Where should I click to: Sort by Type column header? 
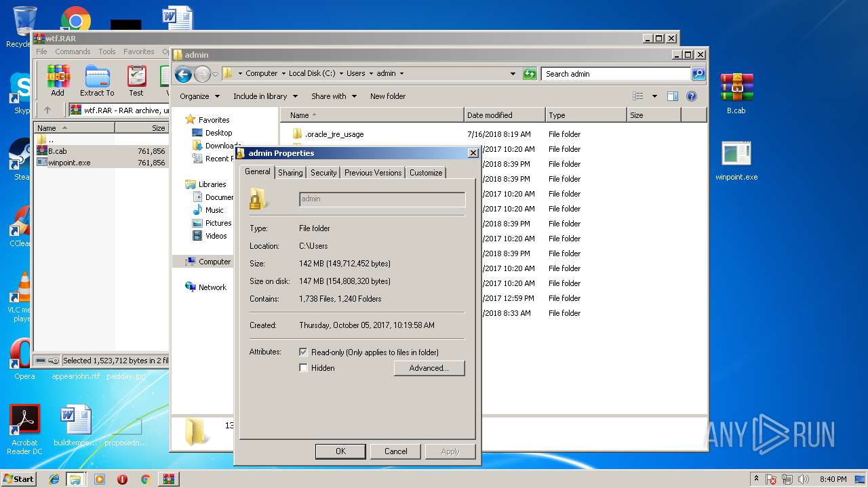click(x=586, y=115)
